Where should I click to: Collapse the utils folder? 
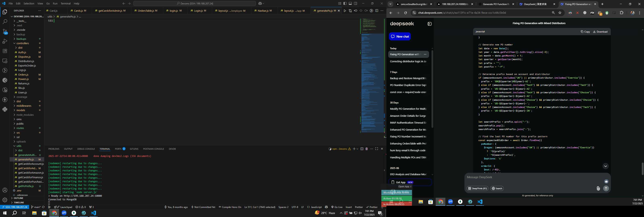point(27,146)
